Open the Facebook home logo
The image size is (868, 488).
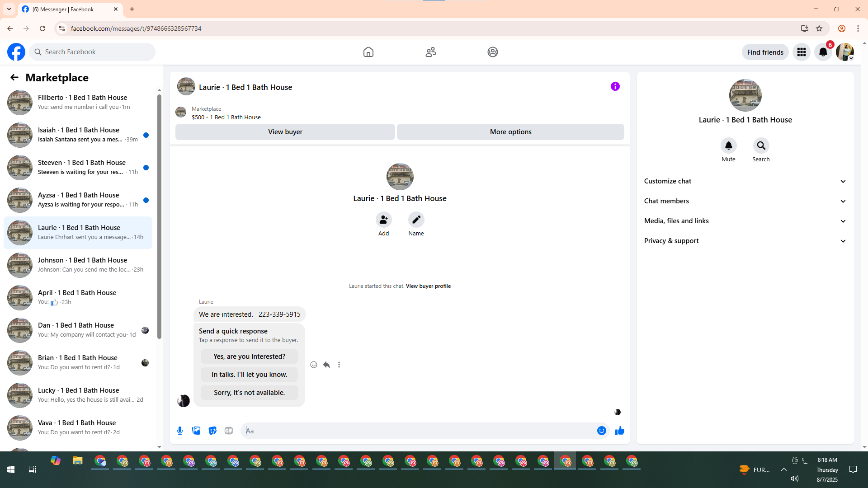16,52
